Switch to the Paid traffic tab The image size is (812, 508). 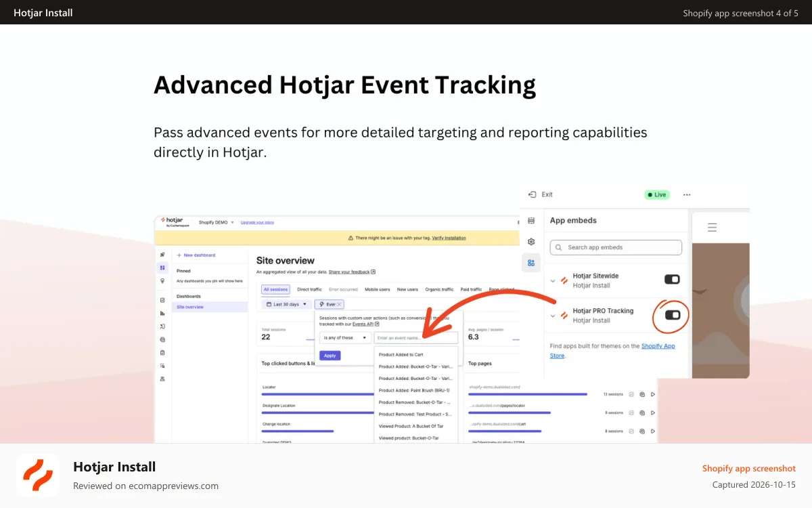[x=471, y=289]
